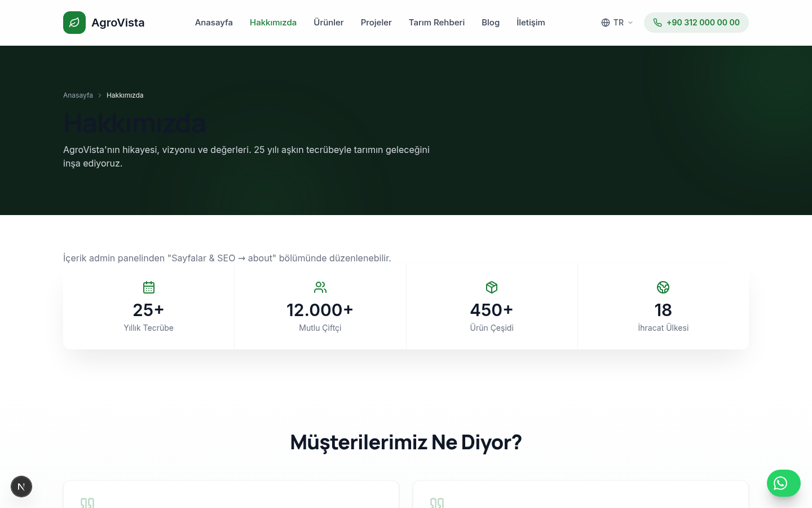Click the phone icon in call button
This screenshot has width=812, height=508.
pyautogui.click(x=657, y=23)
